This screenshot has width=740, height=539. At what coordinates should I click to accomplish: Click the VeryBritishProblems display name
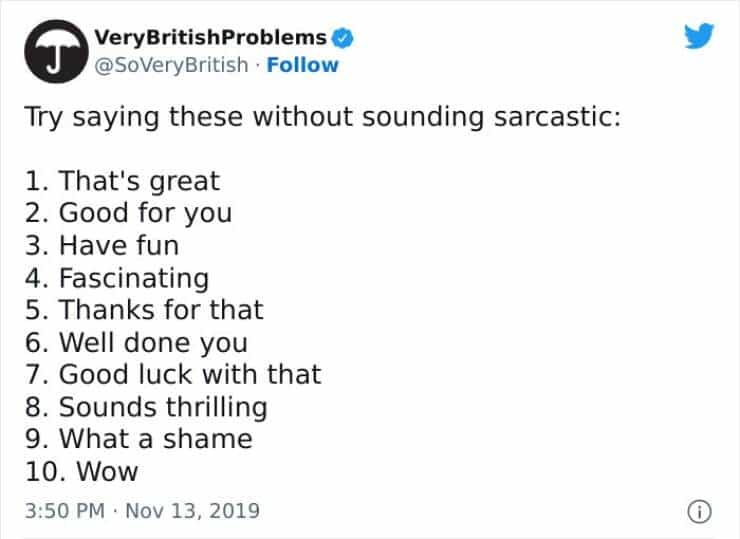210,38
